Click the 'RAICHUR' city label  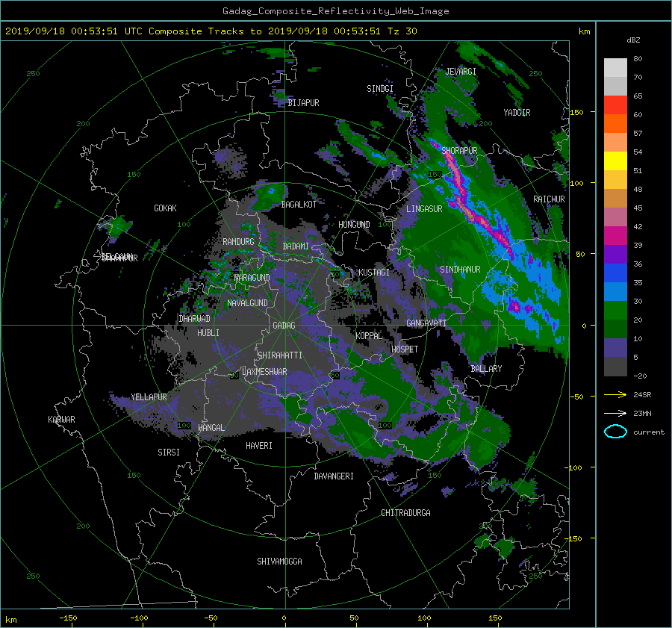[549, 199]
